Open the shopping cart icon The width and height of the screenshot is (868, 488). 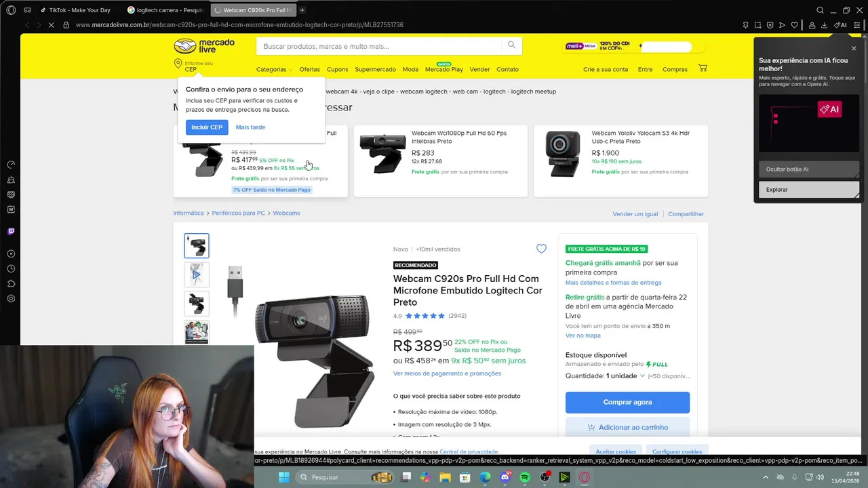click(703, 68)
